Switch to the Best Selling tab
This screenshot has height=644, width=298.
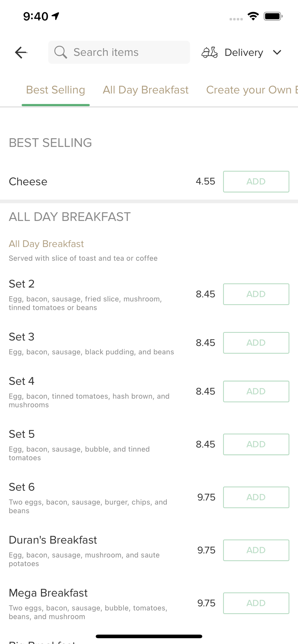[55, 90]
